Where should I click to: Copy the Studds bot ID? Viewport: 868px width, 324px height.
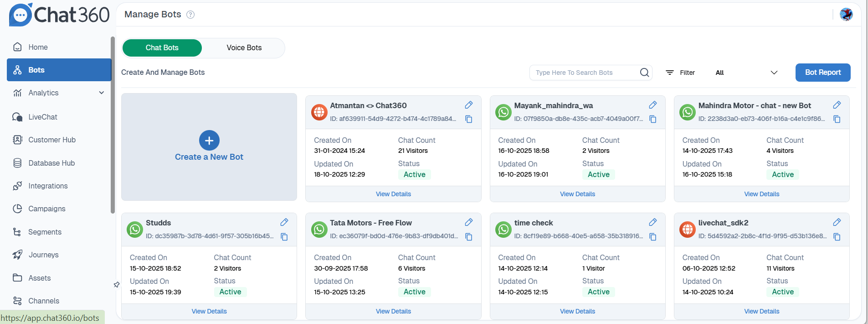coord(284,237)
